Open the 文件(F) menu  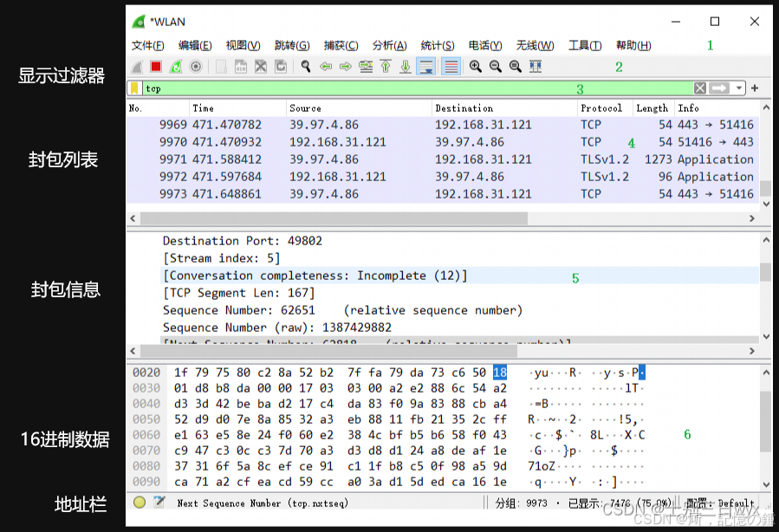pos(147,46)
